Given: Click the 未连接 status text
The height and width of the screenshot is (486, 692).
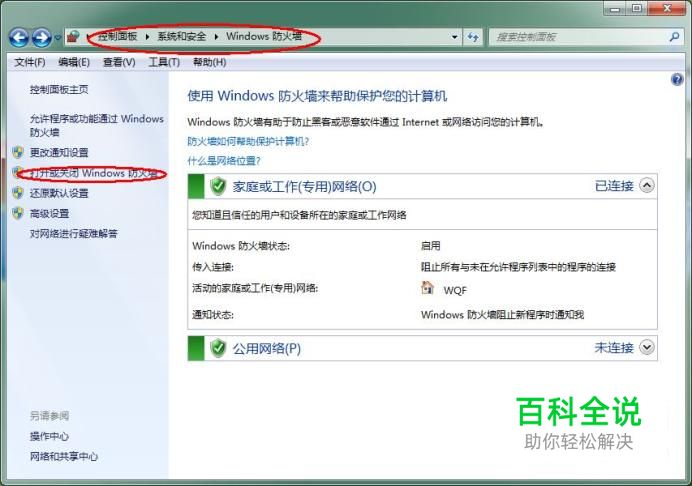Looking at the screenshot, I should point(614,348).
